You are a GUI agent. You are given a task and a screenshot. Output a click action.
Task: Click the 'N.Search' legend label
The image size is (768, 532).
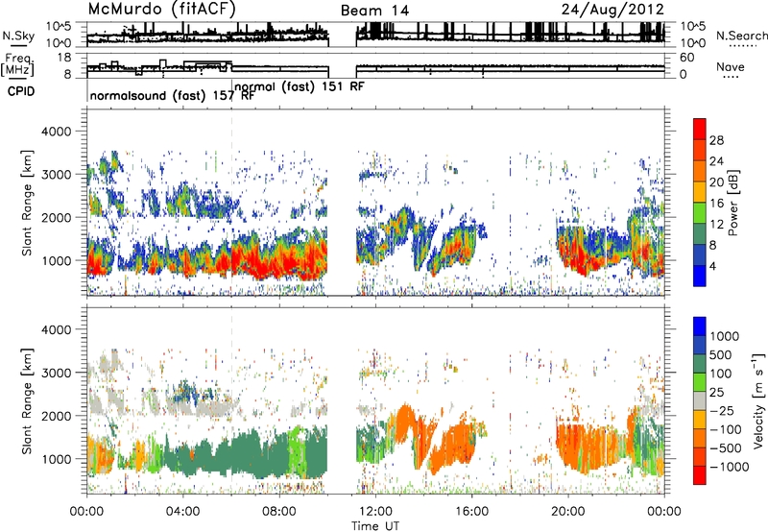(741, 36)
